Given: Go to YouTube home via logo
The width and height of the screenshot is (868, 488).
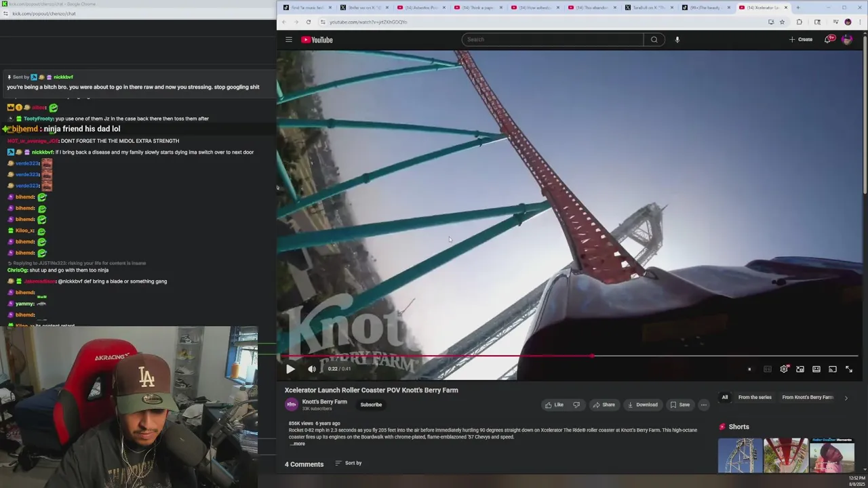Looking at the screenshot, I should pyautogui.click(x=317, y=40).
